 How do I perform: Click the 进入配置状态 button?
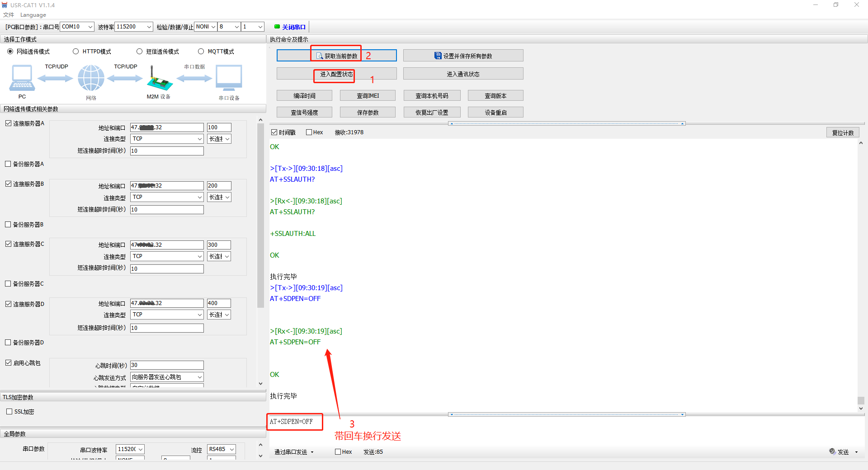tap(336, 74)
